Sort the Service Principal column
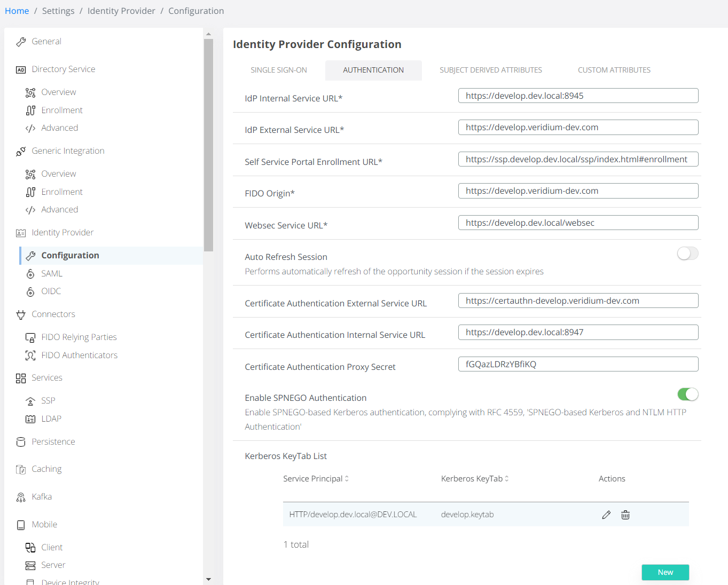This screenshot has height=585, width=728. (346, 478)
